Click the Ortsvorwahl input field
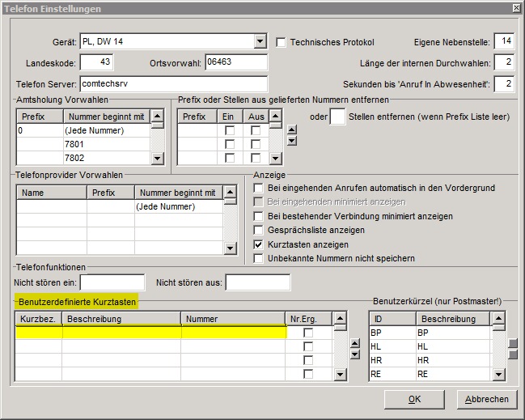 [x=235, y=62]
